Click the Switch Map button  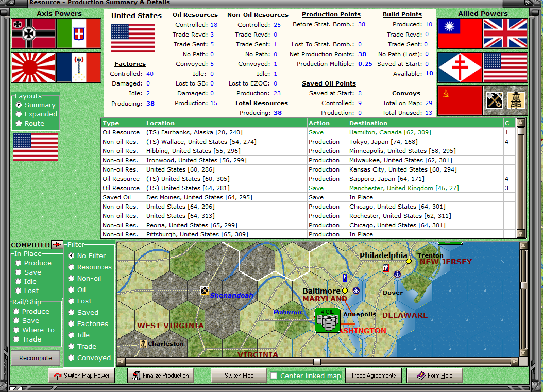click(x=239, y=376)
